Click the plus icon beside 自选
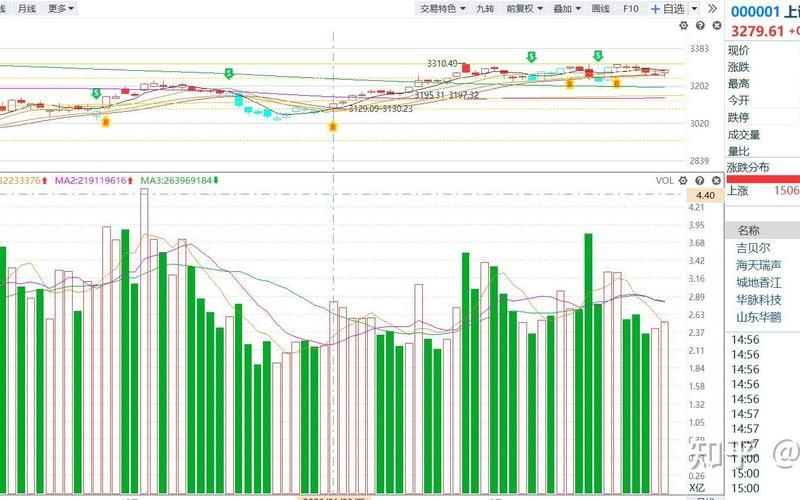 click(x=655, y=9)
